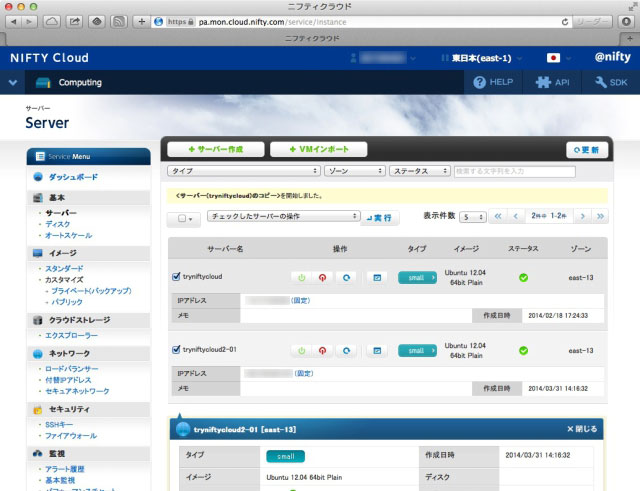Click the VMインポート button
This screenshot has width=640, height=491.
point(319,149)
